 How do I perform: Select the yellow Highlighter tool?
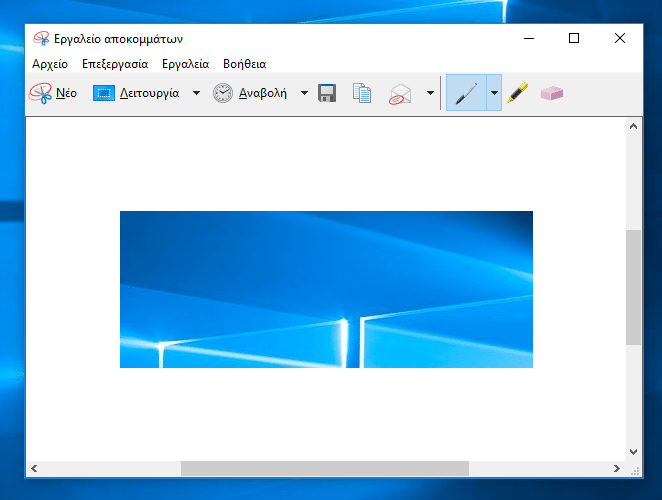tap(518, 93)
